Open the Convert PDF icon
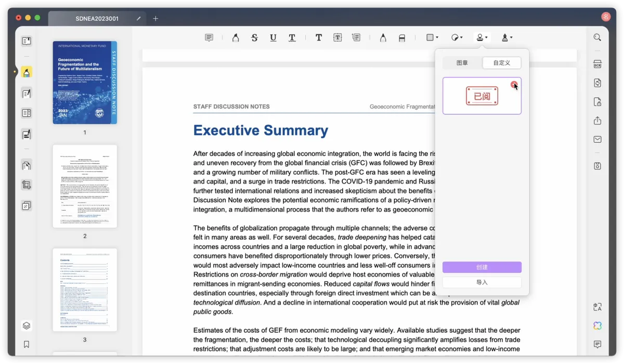Screen dimensions: 624x364 coord(597,83)
